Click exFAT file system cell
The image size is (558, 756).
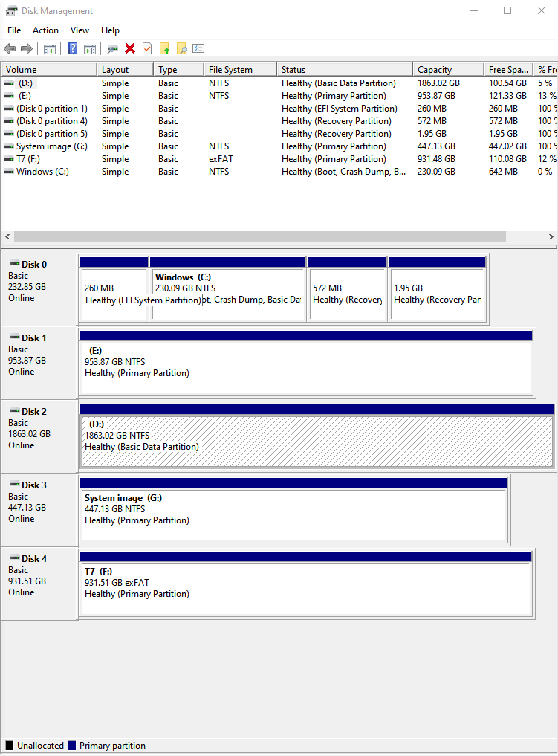pos(221,159)
